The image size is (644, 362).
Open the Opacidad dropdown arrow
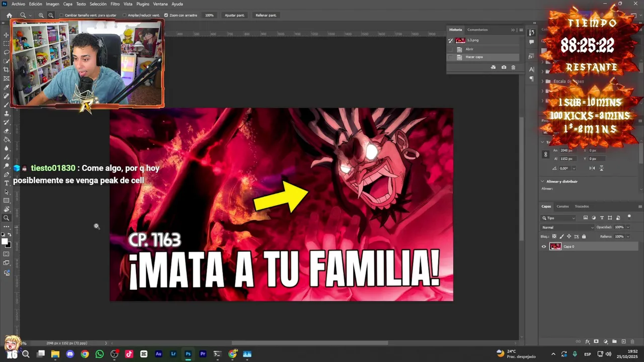(628, 227)
